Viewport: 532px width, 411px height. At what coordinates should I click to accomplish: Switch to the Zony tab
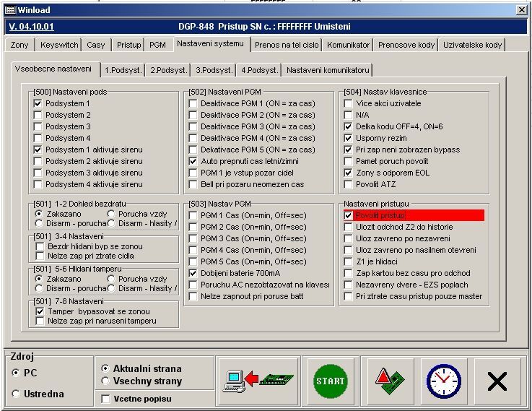pyautogui.click(x=21, y=45)
